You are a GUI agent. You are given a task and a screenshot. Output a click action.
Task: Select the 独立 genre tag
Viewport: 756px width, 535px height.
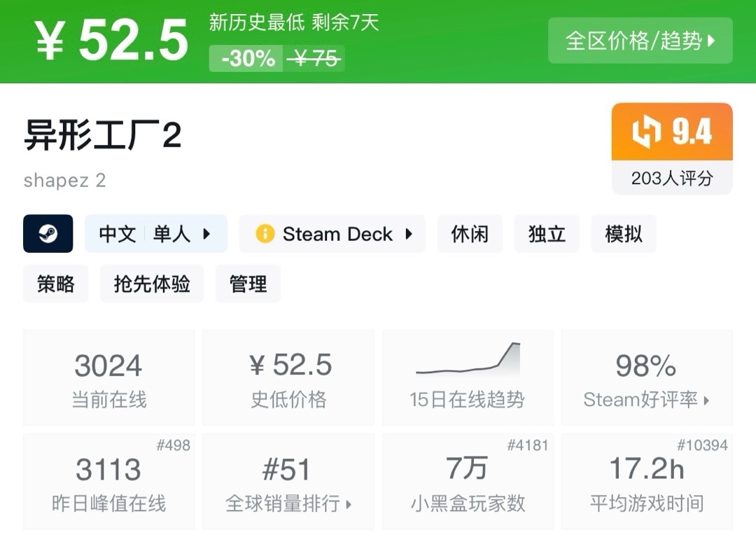coord(547,234)
